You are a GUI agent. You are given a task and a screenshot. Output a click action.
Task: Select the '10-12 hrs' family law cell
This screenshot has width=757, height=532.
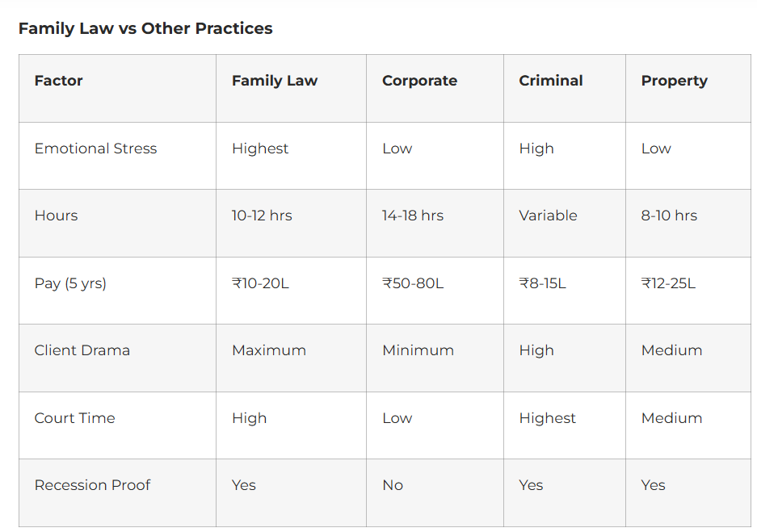(262, 216)
